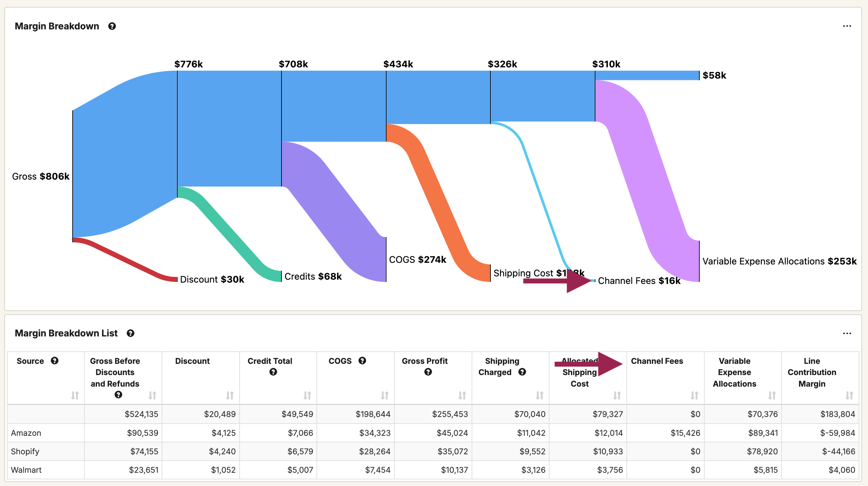868x486 pixels.
Task: Open the Margin Breakdown List ellipsis menu
Action: [847, 333]
